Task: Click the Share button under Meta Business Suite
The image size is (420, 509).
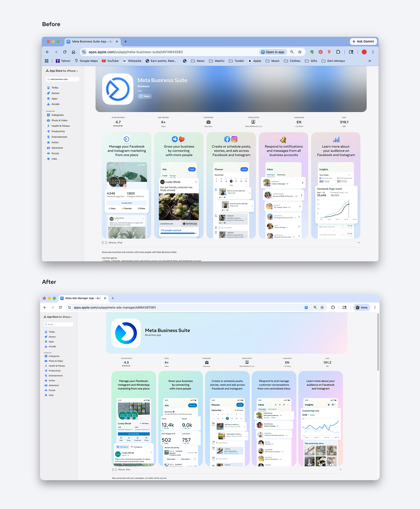Action: (145, 96)
